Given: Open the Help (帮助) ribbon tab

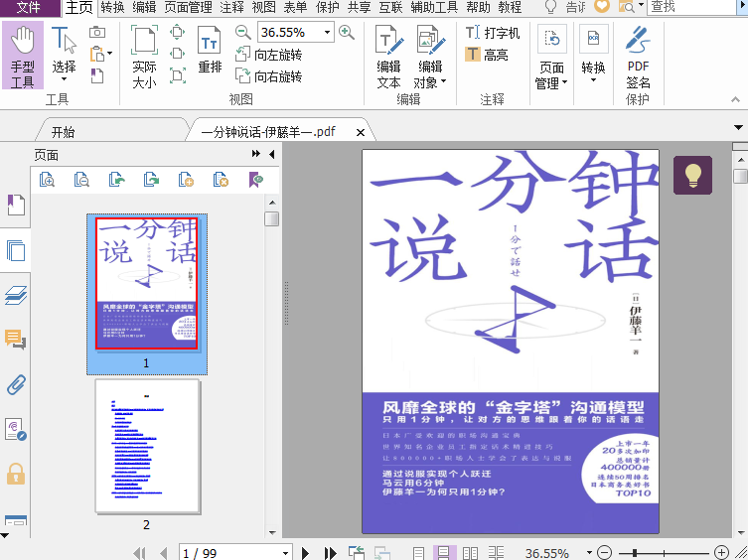Looking at the screenshot, I should click(478, 7).
